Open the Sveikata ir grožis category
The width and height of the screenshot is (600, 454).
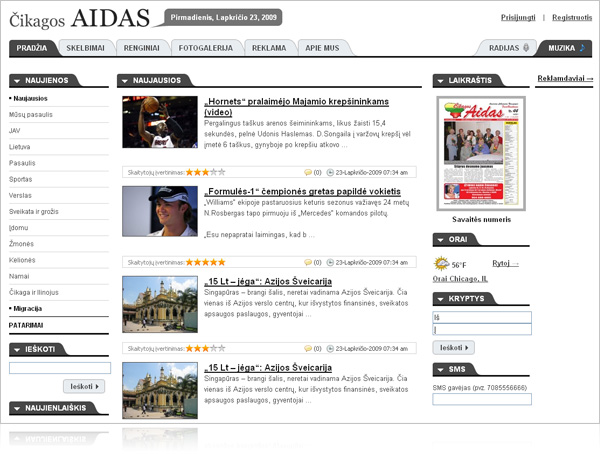tap(34, 212)
